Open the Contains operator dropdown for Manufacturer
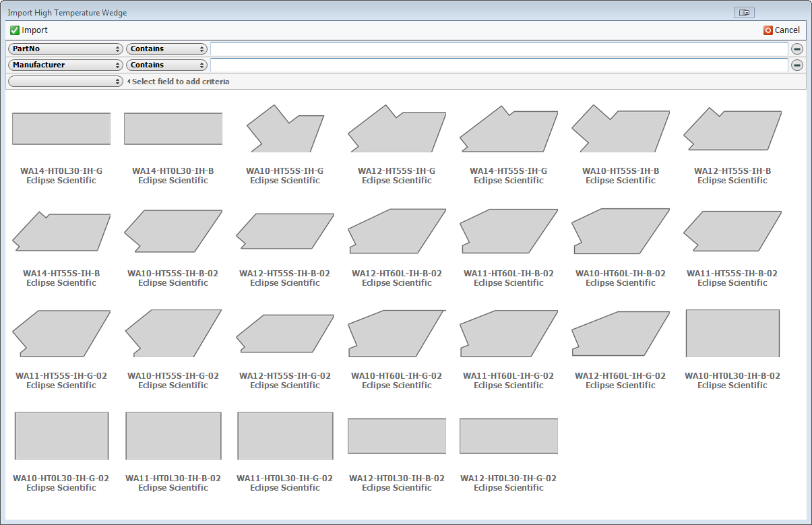This screenshot has width=812, height=525. 166,65
